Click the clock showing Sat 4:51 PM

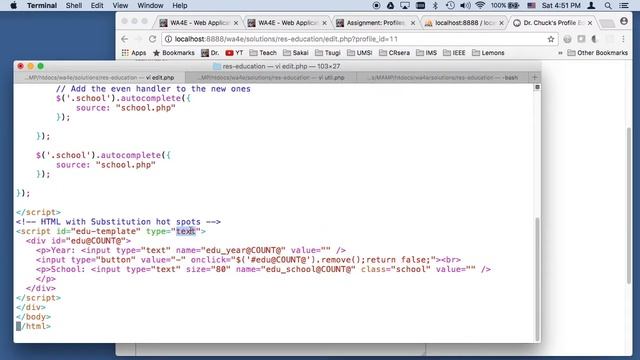[561, 5]
